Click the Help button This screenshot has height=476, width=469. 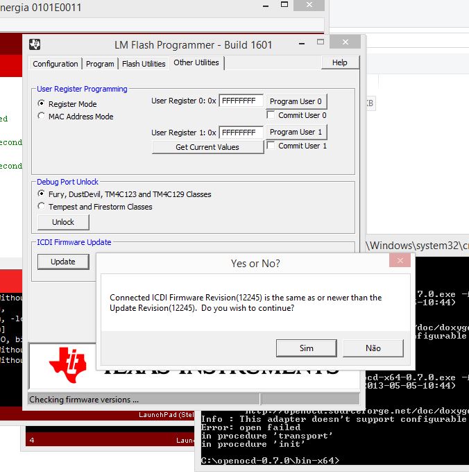click(x=339, y=62)
